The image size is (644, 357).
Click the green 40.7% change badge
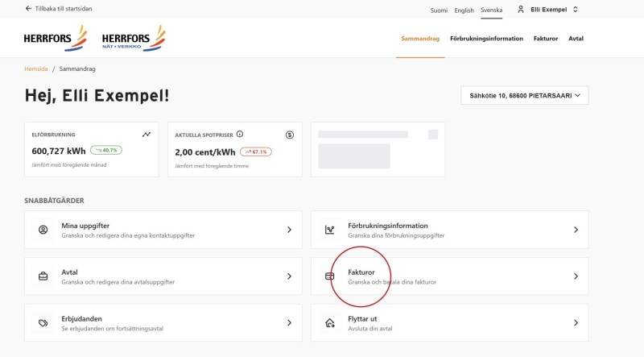[x=106, y=150]
